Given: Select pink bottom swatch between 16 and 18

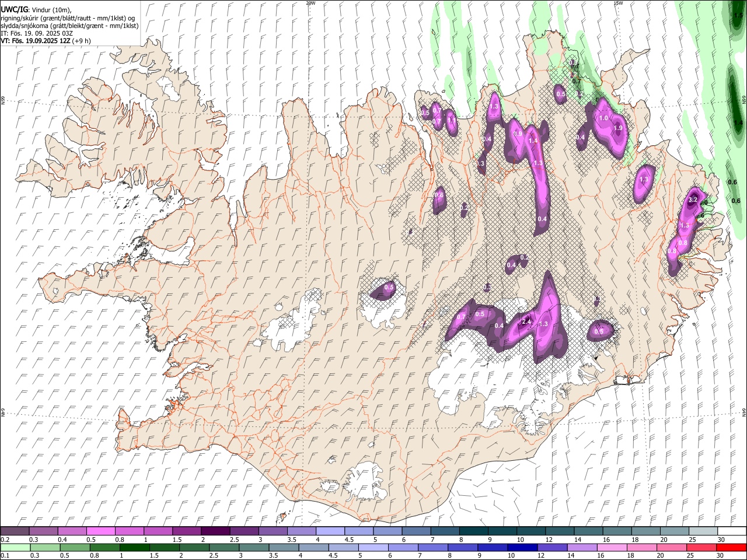Looking at the screenshot, I should coord(613,548).
